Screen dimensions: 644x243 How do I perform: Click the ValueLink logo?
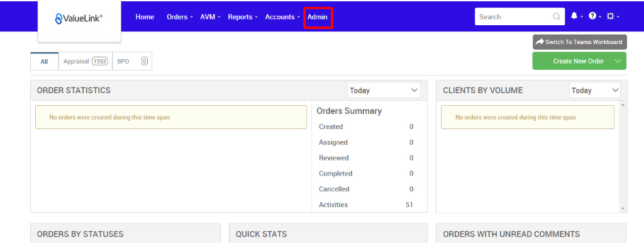coord(79,18)
